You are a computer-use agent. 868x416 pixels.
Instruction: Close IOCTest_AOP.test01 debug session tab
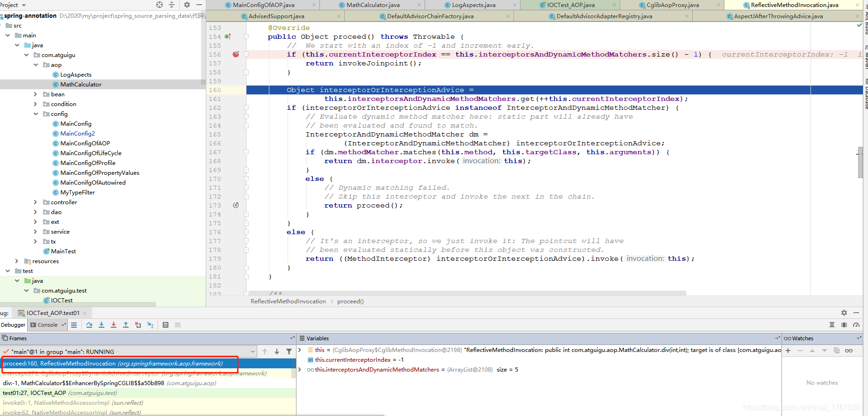(x=85, y=313)
